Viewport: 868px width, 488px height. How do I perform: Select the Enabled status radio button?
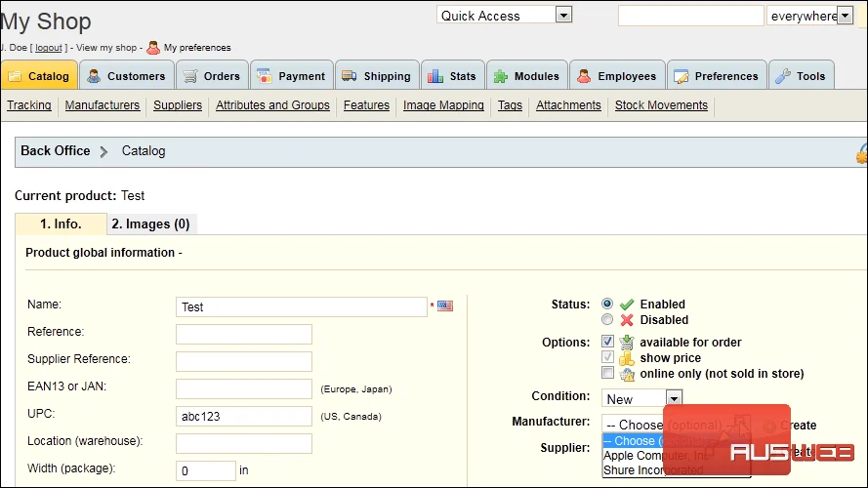607,304
